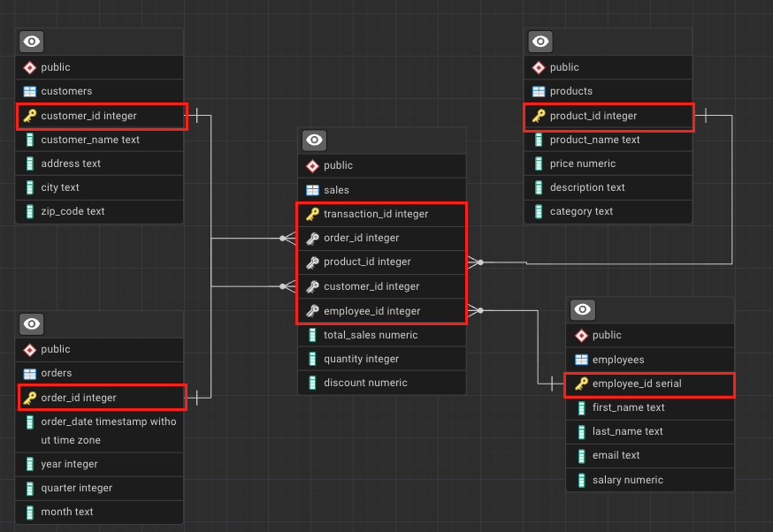Toggle eye icon on orders table
773x532 pixels.
[x=33, y=323]
